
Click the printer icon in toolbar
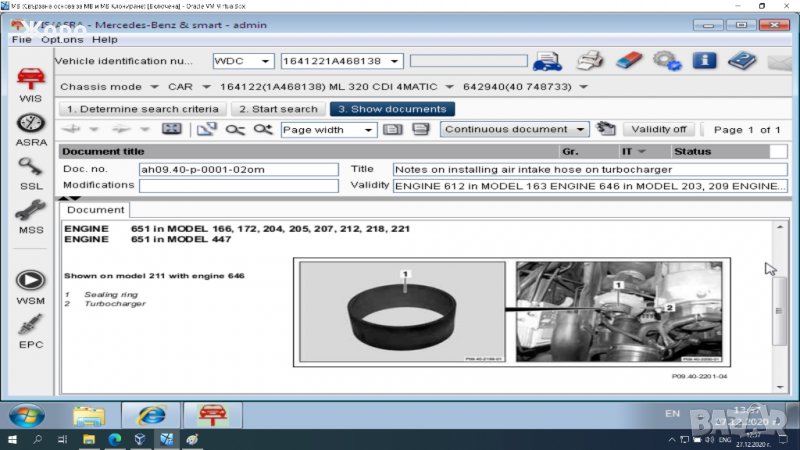click(x=591, y=61)
